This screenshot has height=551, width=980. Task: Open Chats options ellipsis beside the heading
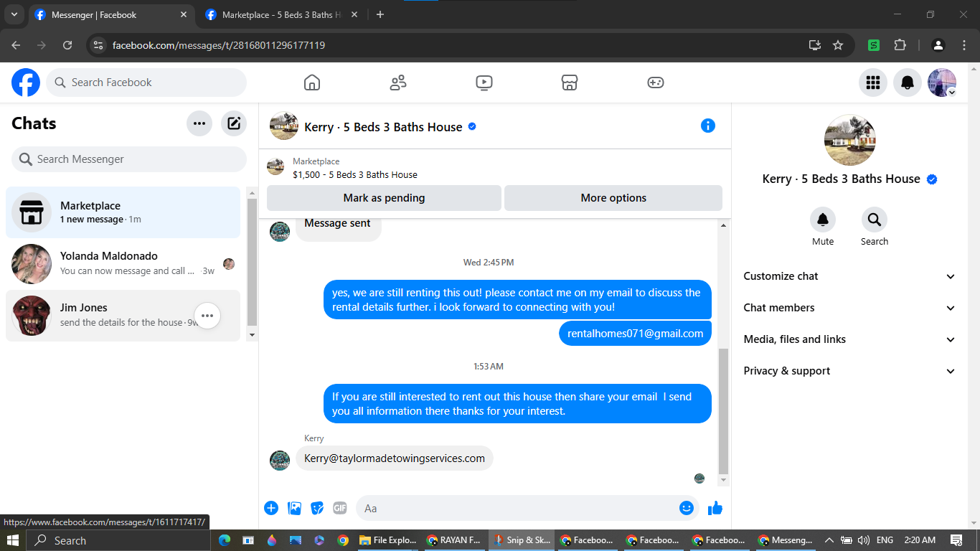pos(199,123)
